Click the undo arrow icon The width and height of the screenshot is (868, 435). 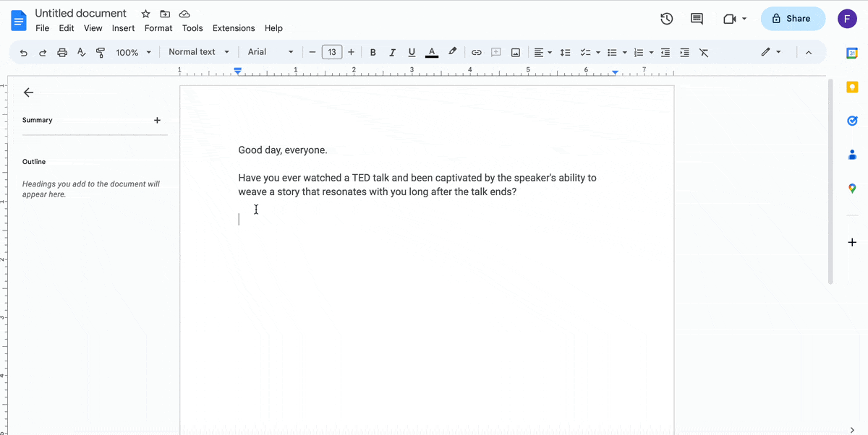[x=24, y=52]
